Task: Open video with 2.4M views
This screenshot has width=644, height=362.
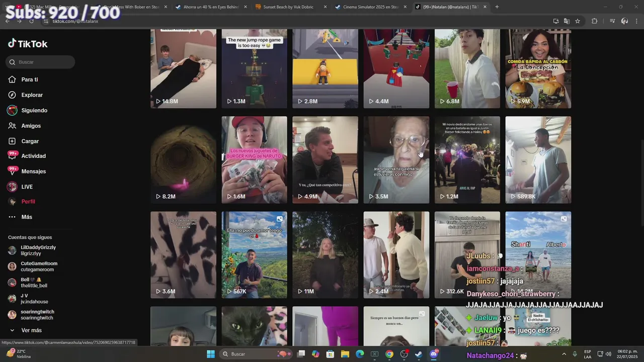Action: click(x=396, y=255)
